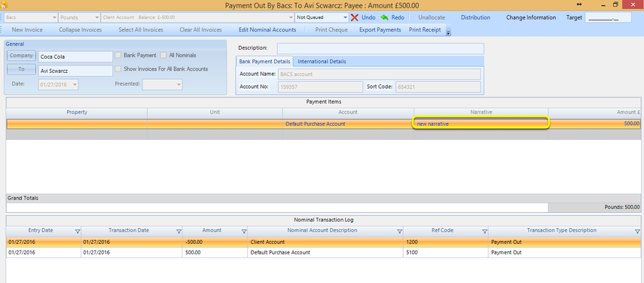
Task: Click the Narrative column header
Action: point(481,112)
